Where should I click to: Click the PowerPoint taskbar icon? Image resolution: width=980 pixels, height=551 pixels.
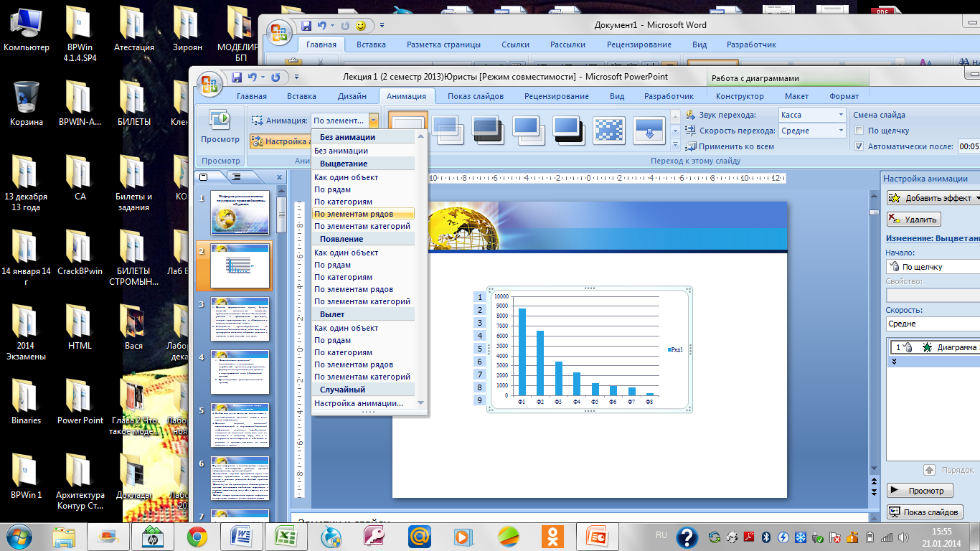[x=597, y=537]
